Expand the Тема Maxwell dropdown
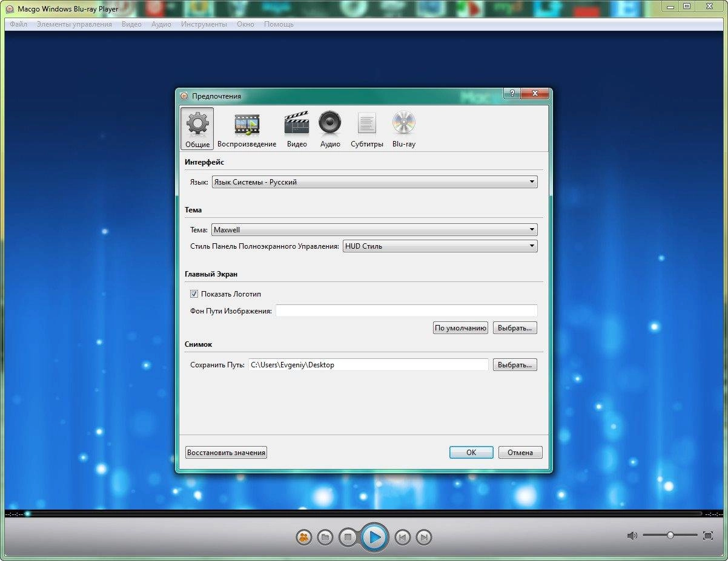Image resolution: width=728 pixels, height=561 pixels. 374,229
